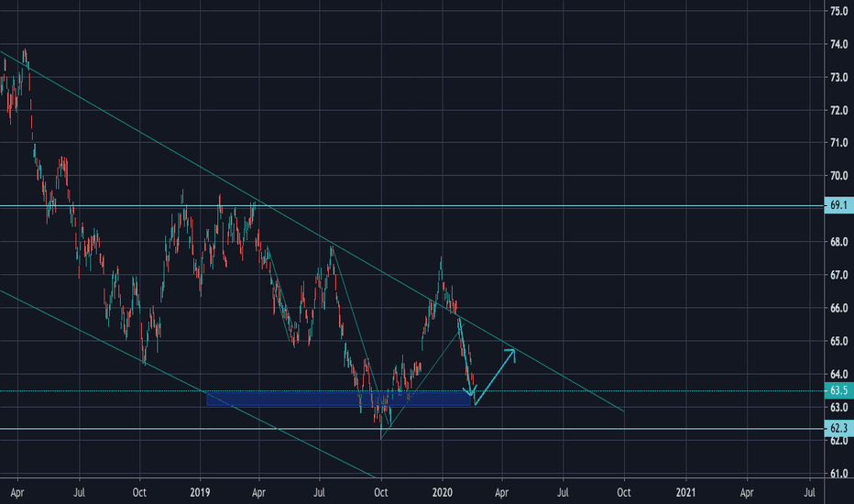854x504 pixels.
Task: Click the Jul label between 2019 and 2020
Action: 319,493
